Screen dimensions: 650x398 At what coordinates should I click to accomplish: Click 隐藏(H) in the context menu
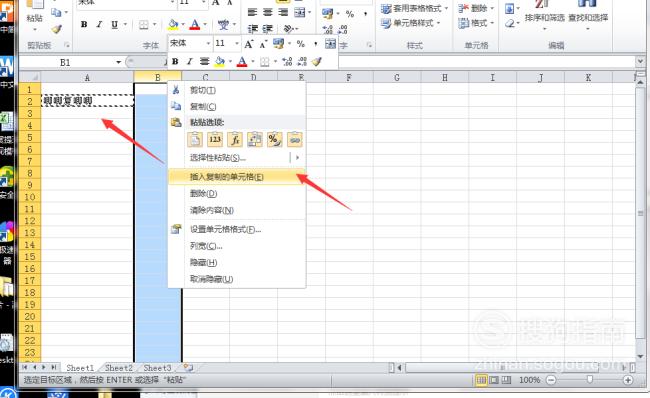pos(237,262)
